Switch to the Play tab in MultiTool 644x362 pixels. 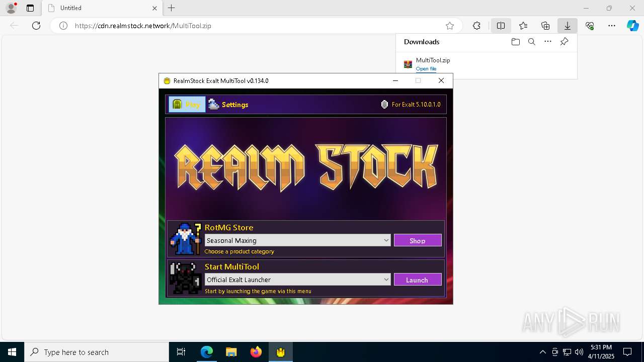[187, 105]
